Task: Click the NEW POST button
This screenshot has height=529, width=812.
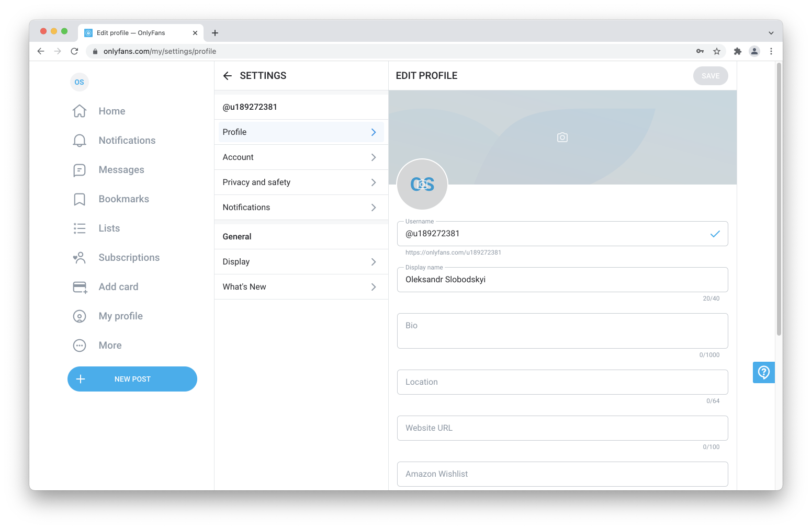Action: 132,379
